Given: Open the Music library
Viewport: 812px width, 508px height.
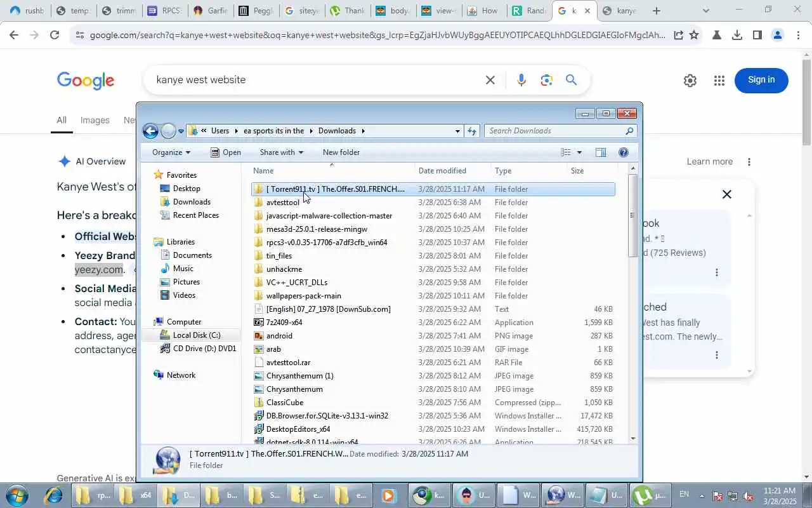Looking at the screenshot, I should point(183,269).
